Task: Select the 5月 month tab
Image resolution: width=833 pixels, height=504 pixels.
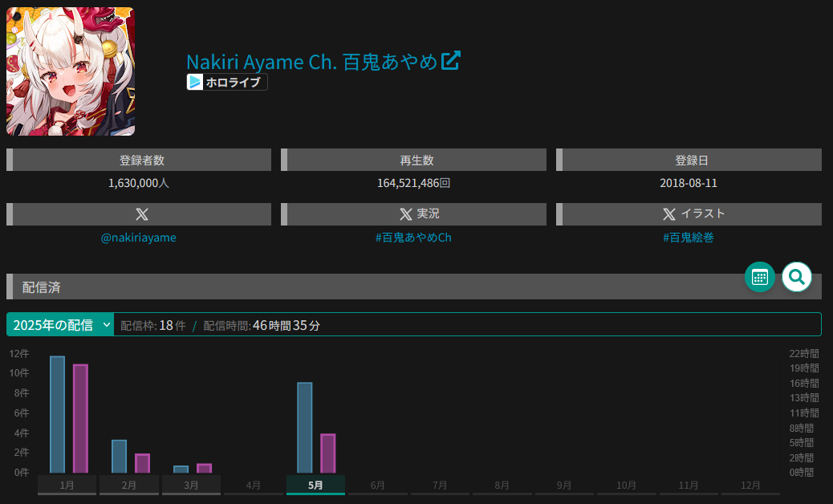Action: click(x=315, y=486)
